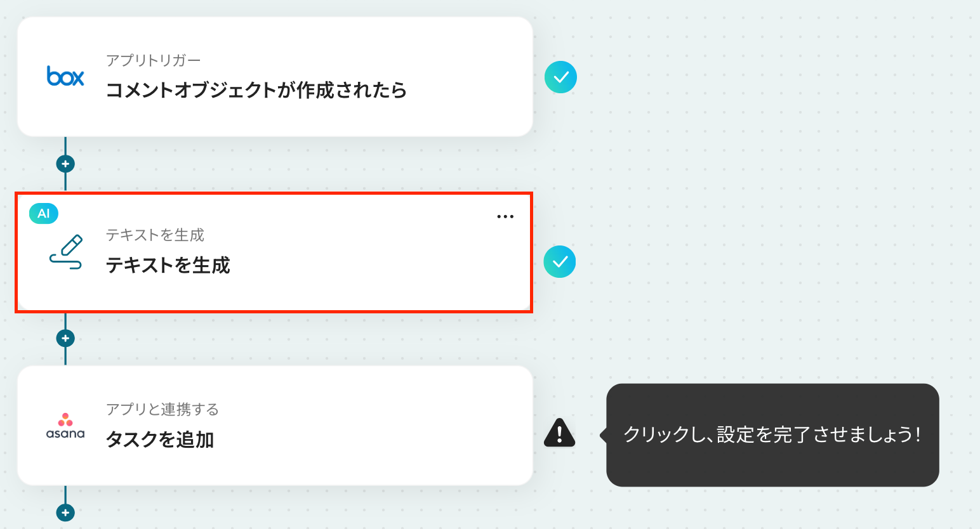This screenshot has width=980, height=529.
Task: Click the empty dotted canvas area
Action: tap(762, 190)
